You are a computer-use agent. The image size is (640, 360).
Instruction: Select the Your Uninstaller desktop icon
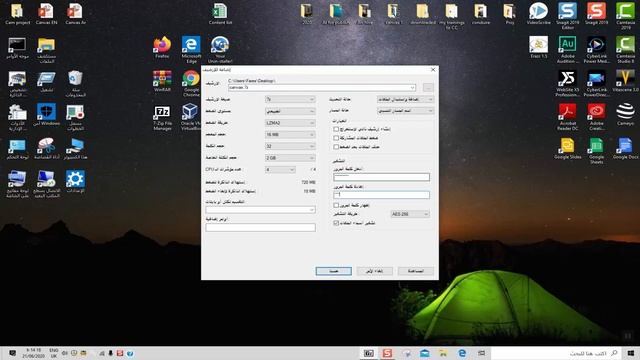(220, 50)
